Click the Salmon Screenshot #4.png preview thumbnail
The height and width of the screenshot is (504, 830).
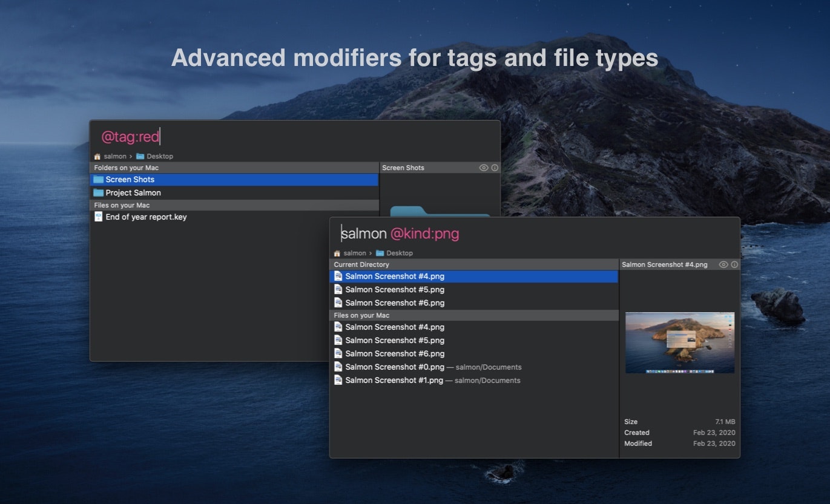[x=679, y=342]
